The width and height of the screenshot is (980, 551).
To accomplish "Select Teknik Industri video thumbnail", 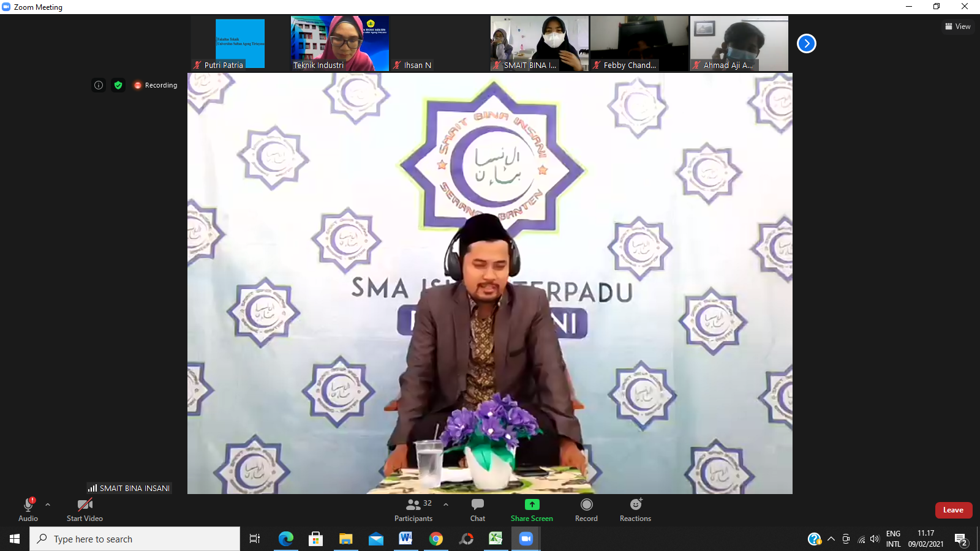I will coord(340,43).
